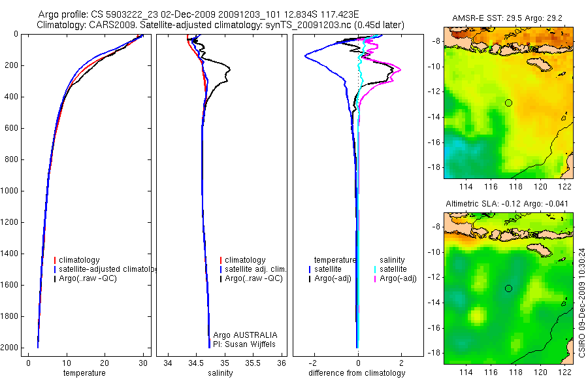Screen dimensions: 588x379
Task: Click 'temperature' heading in difference panel legend
Action: point(335,260)
